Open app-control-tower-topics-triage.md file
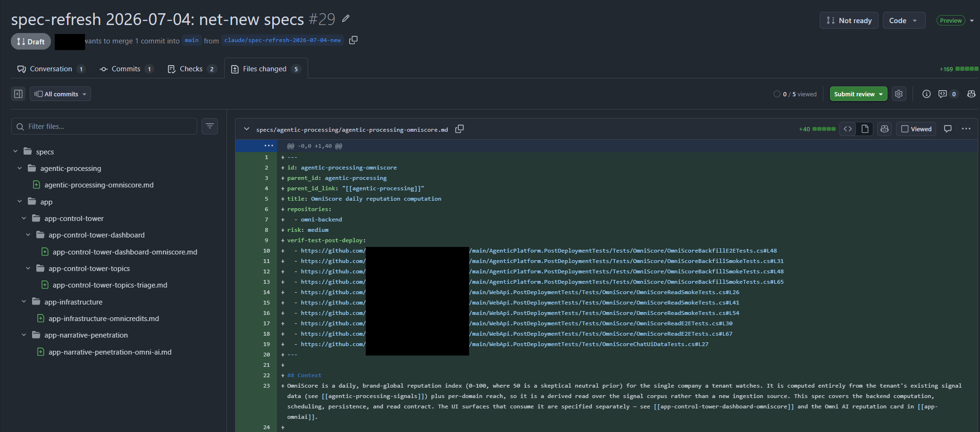This screenshot has width=980, height=432. click(109, 285)
